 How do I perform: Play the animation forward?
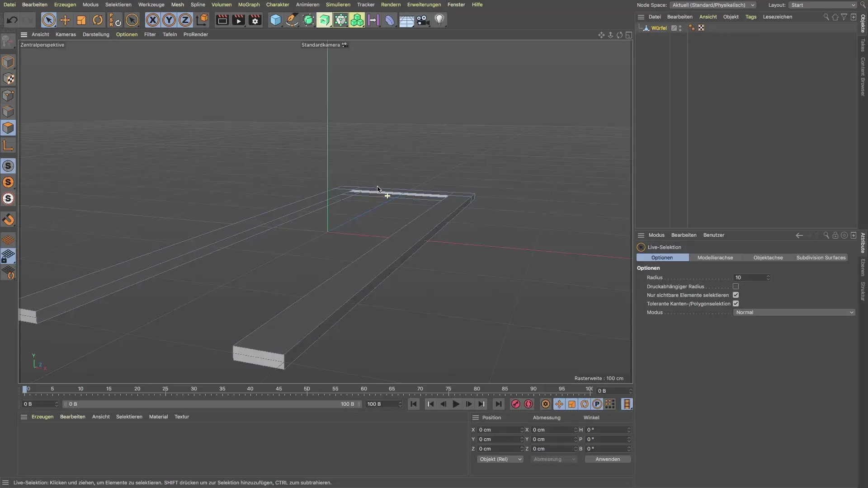click(456, 404)
